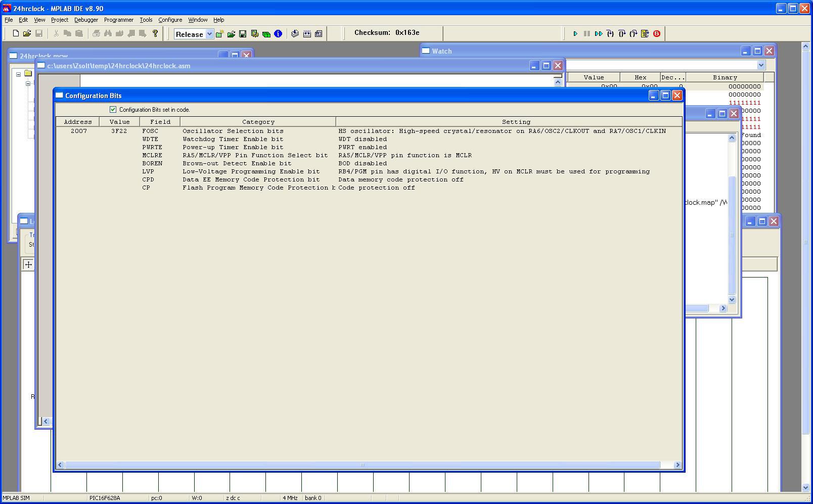Click the Build All icon
The width and height of the screenshot is (813, 504).
pos(307,34)
